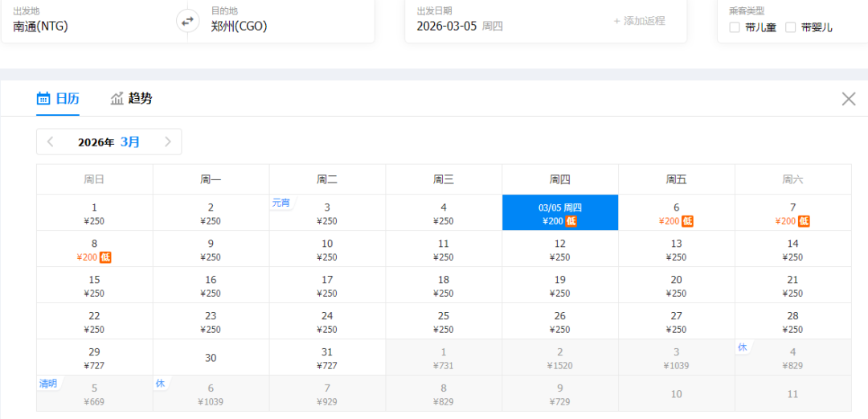
Task: Click the calendar icon beside 日历
Action: (43, 99)
